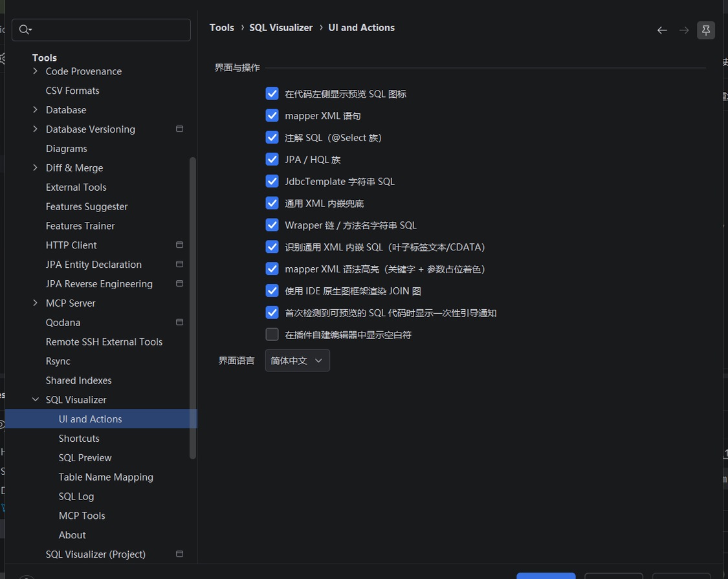Expand the MCP Server node
Screen dimensions: 728x579
[x=36, y=303]
